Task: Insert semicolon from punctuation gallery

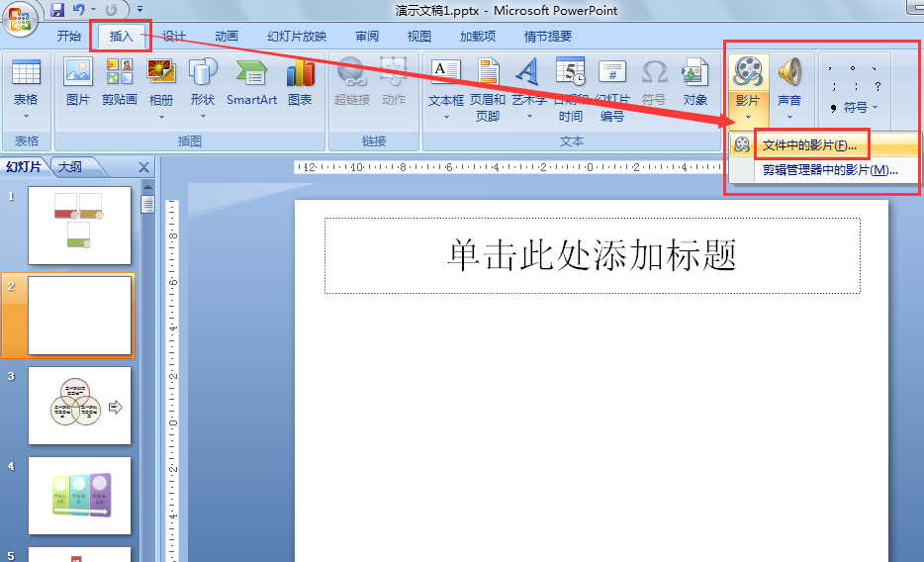Action: (x=834, y=87)
